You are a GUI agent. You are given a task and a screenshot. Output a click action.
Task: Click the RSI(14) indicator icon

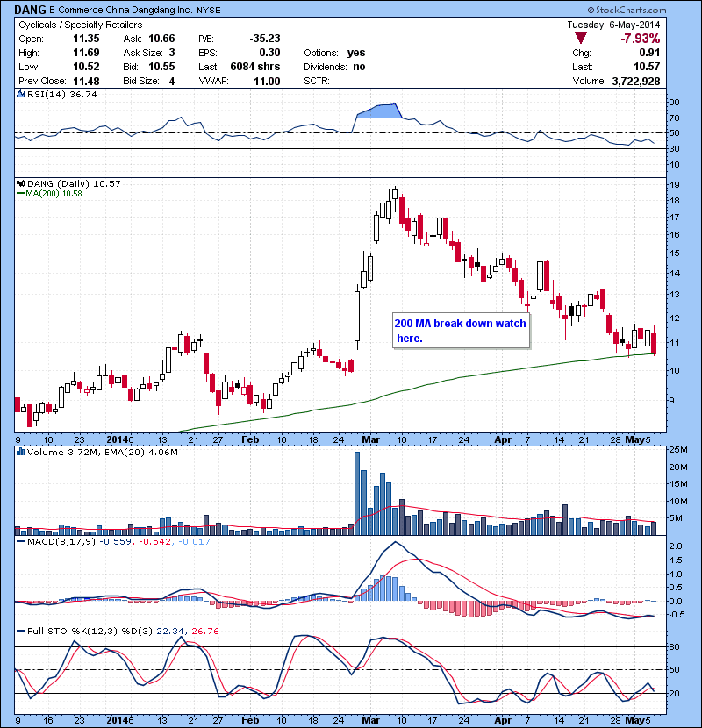point(20,94)
